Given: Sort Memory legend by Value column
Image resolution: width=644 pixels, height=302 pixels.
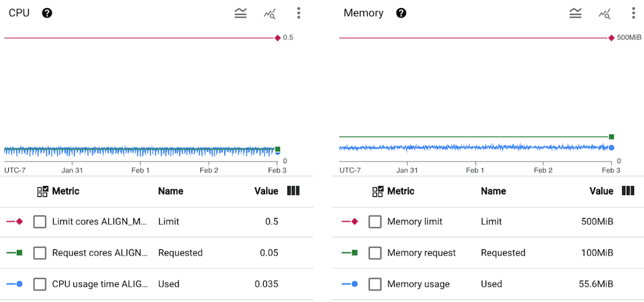Looking at the screenshot, I should 601,191.
